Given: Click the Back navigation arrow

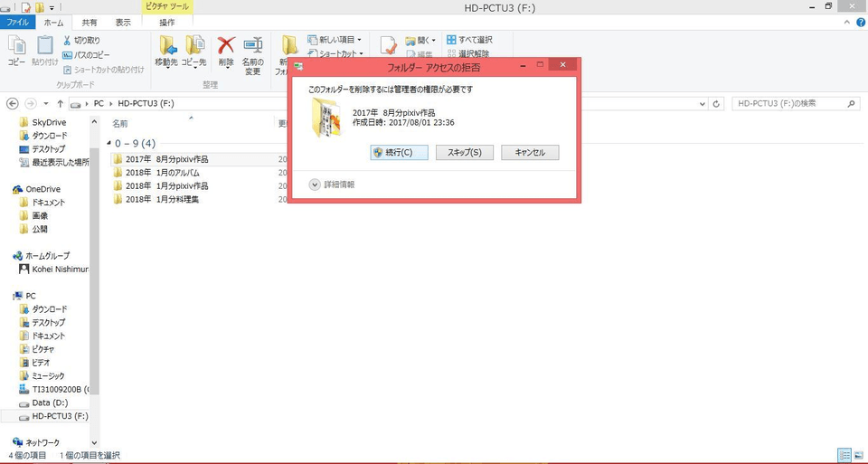Looking at the screenshot, I should [12, 103].
